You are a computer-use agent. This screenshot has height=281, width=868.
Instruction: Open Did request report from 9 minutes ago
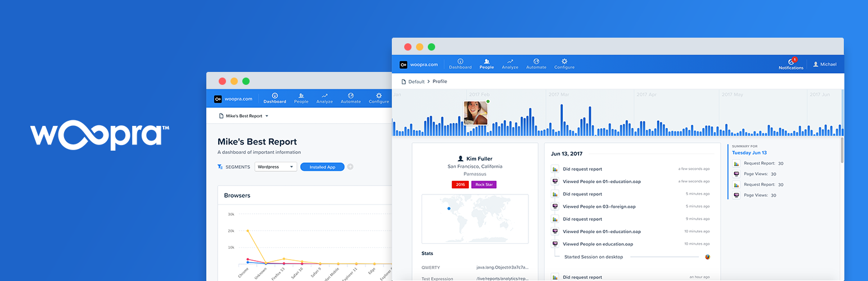pyautogui.click(x=582, y=219)
